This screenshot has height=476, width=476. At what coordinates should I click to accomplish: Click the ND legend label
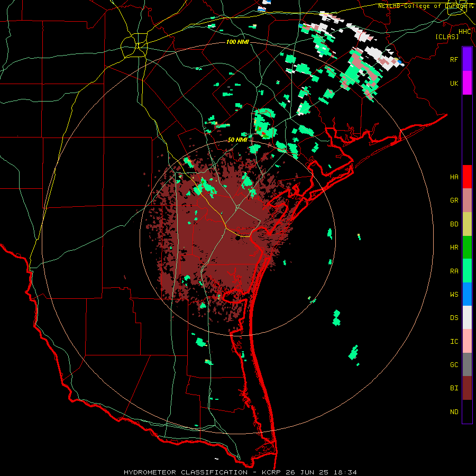click(x=454, y=412)
